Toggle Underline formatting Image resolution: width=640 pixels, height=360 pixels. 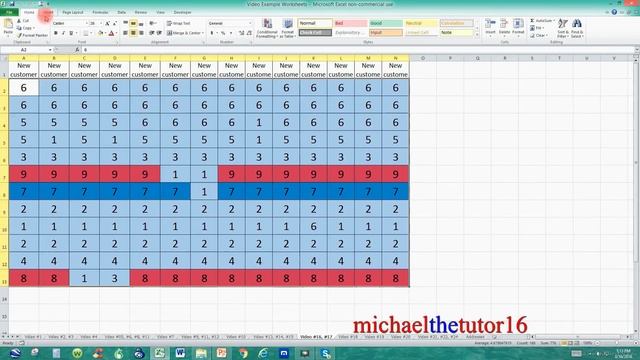point(71,33)
